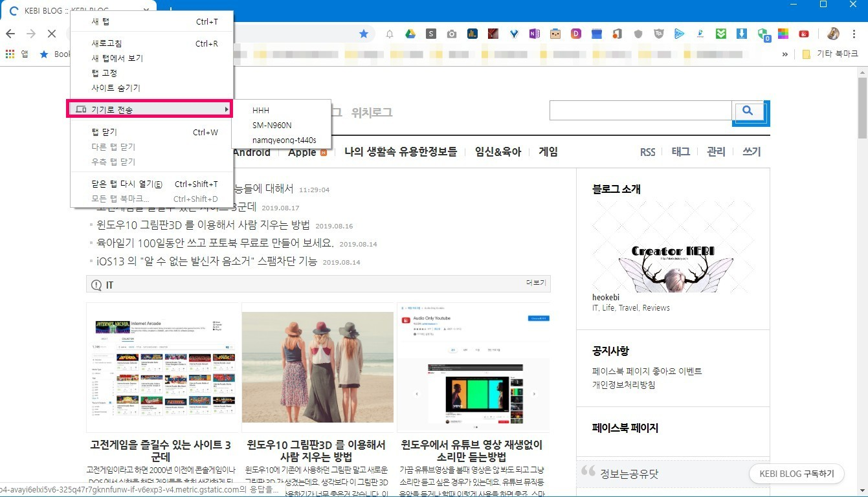Choose 탭 닫기 in context menu
Screen dimensions: 868x497
(x=151, y=132)
